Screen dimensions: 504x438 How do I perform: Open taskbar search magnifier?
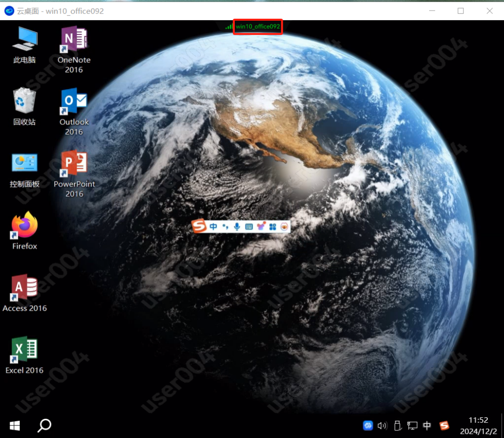45,425
